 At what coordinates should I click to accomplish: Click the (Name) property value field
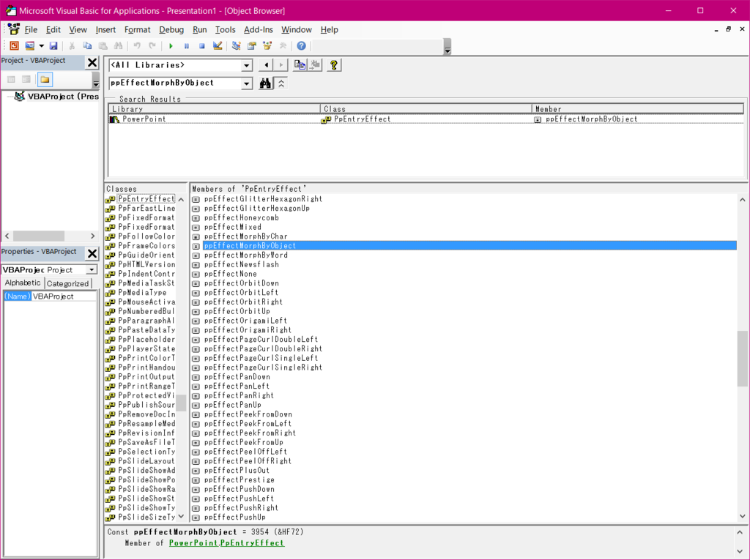[x=64, y=296]
